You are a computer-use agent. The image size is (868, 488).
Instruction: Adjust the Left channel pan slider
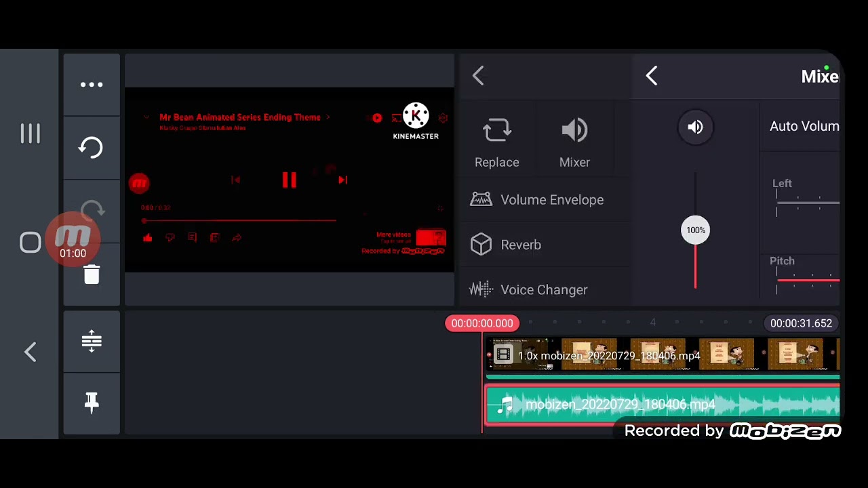(x=808, y=203)
